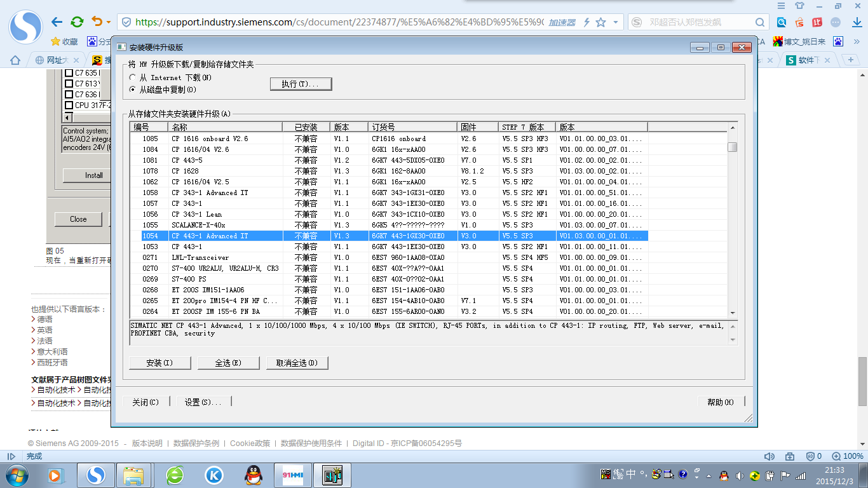Click the green refresh page icon
Screen dimensions: 868x488
77,22
